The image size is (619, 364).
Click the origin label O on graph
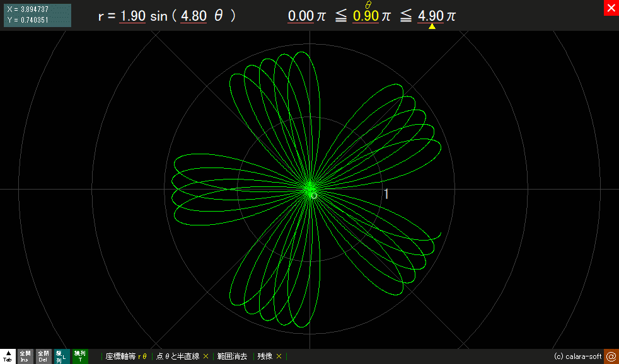coord(314,195)
